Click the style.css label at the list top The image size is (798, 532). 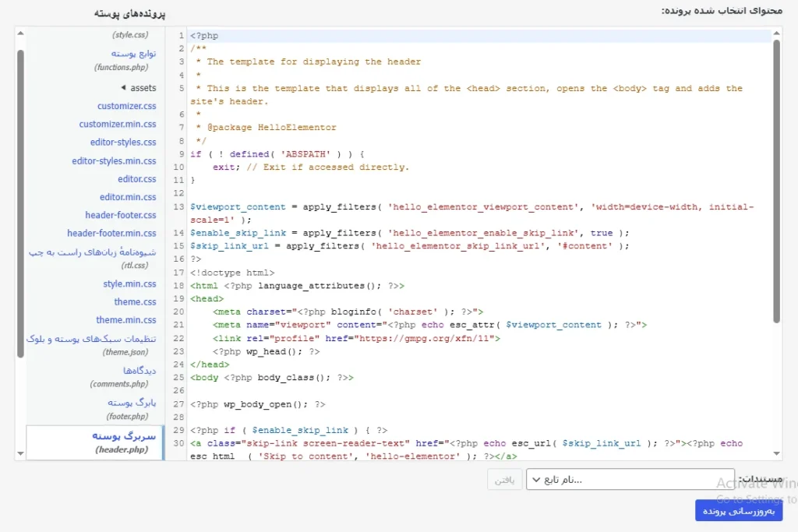pos(130,34)
